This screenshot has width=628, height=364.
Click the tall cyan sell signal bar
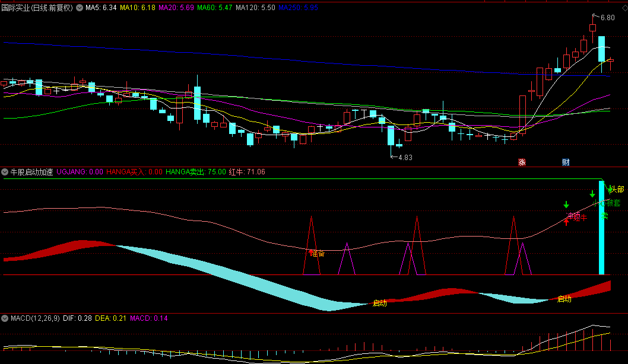tap(601, 228)
